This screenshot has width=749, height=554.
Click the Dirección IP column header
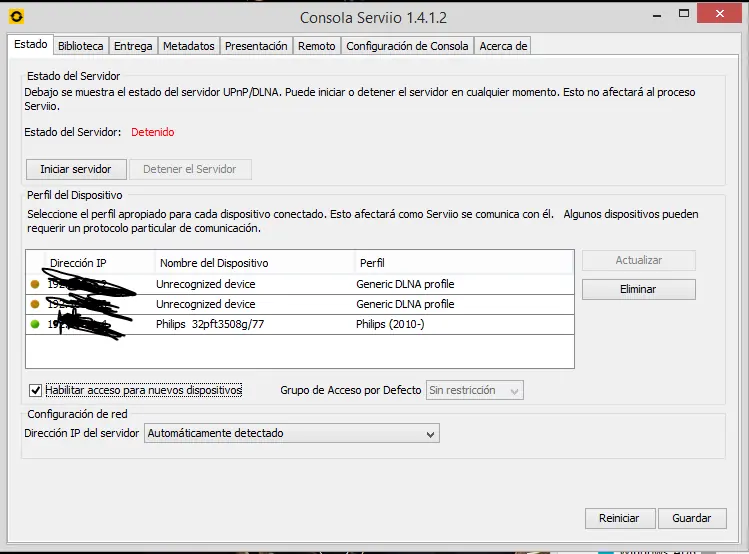click(99, 263)
